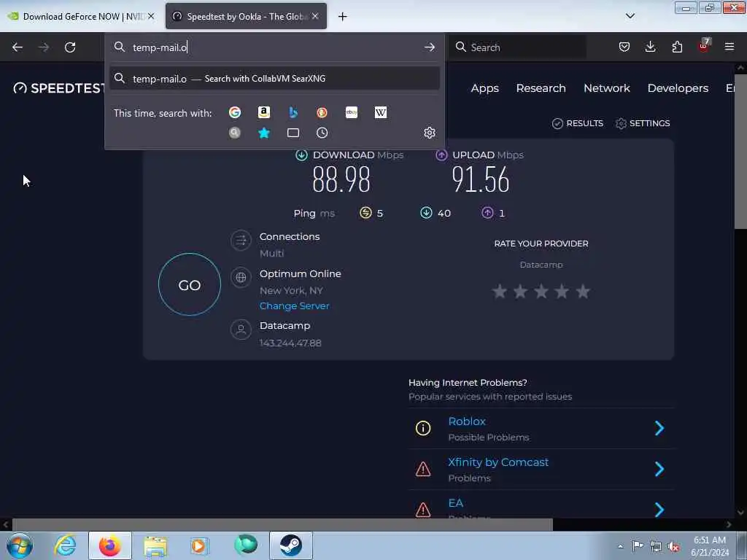The width and height of the screenshot is (747, 560).
Task: Click the horizontal scrollbar at the page bottom
Action: [282, 525]
